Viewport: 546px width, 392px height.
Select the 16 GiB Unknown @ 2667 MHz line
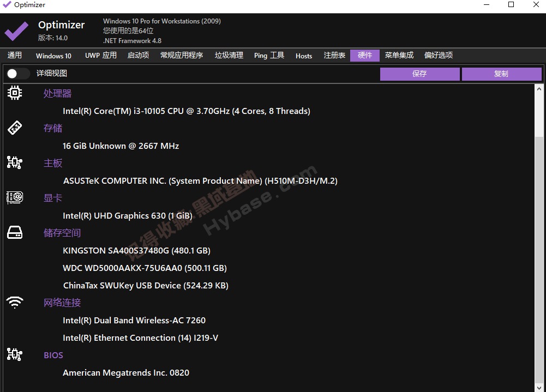[x=121, y=146]
